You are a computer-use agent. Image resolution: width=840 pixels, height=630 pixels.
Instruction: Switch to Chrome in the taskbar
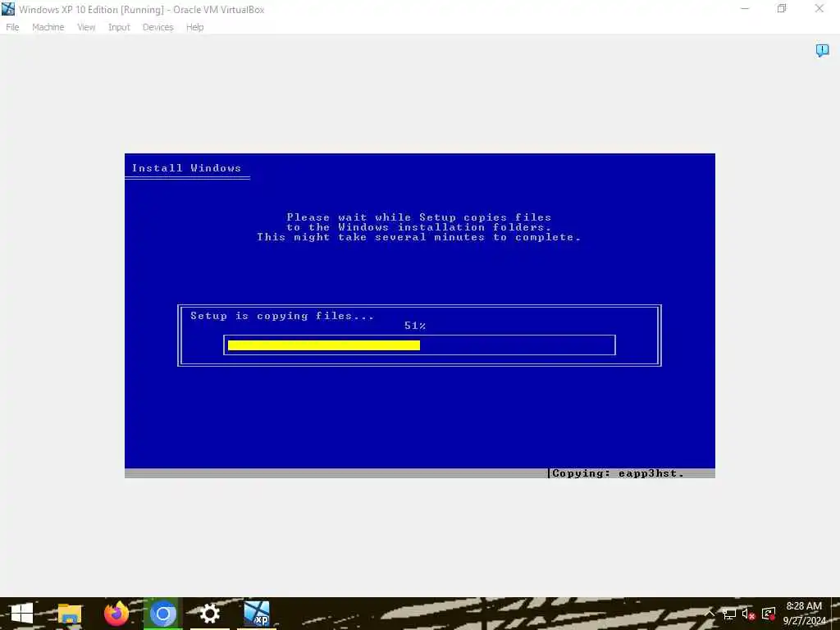[163, 614]
